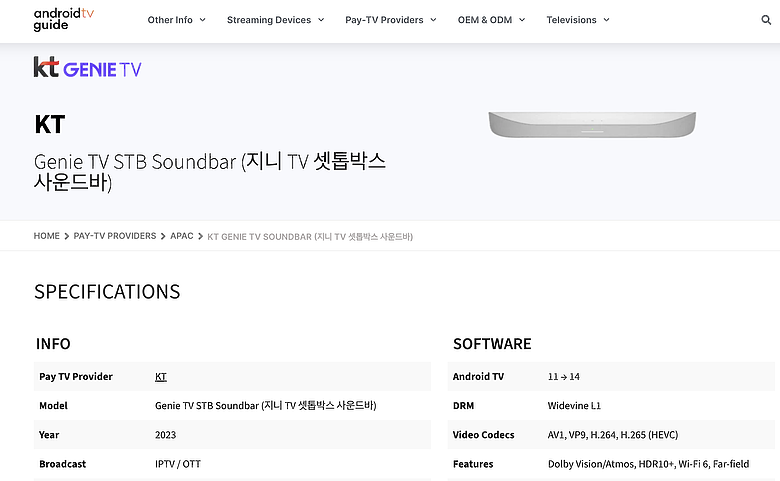The height and width of the screenshot is (481, 780).
Task: Click the Features label
Action: click(x=473, y=464)
